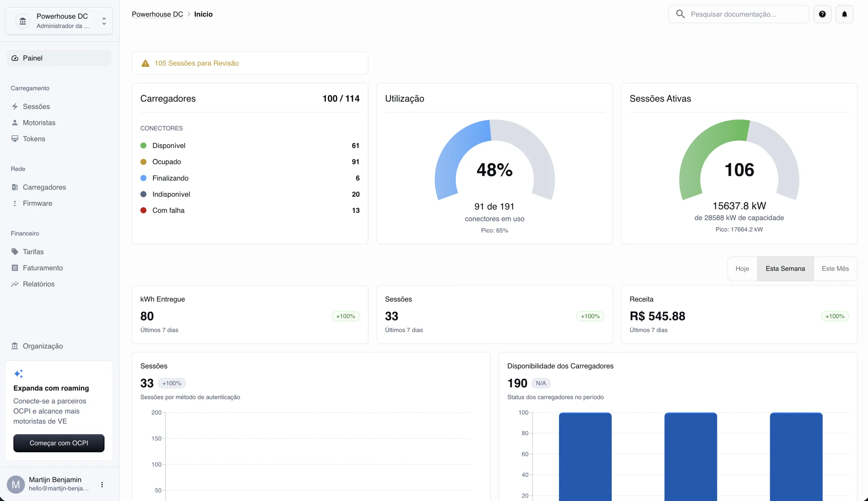Click the Powerhouse DC breadcrumb link

tap(157, 14)
